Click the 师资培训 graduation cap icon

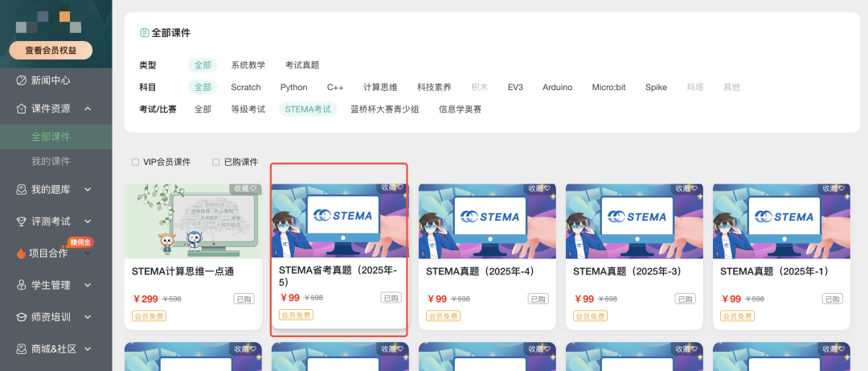tap(22, 317)
